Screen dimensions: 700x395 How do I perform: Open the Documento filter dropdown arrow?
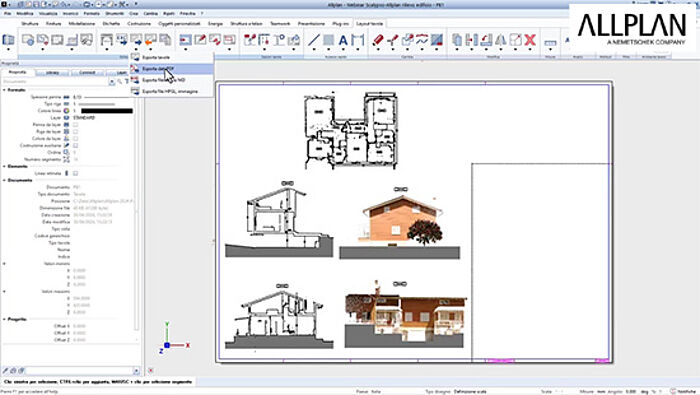(x=112, y=82)
